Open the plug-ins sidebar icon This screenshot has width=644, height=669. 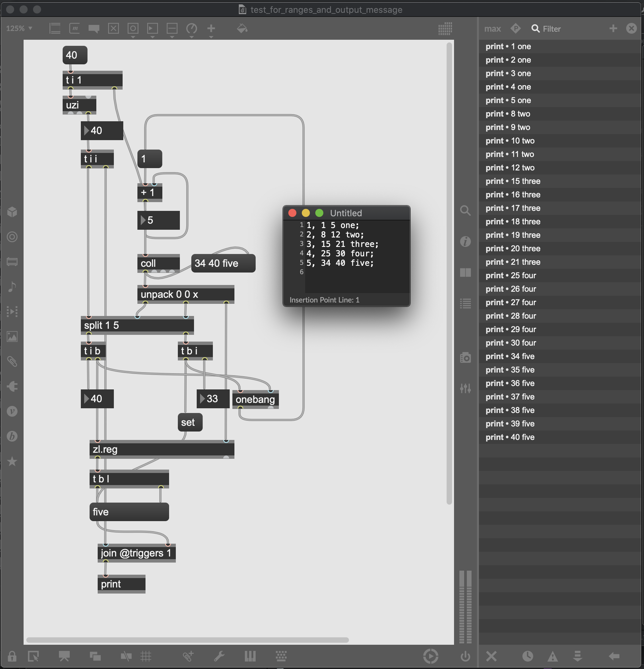pyautogui.click(x=12, y=386)
